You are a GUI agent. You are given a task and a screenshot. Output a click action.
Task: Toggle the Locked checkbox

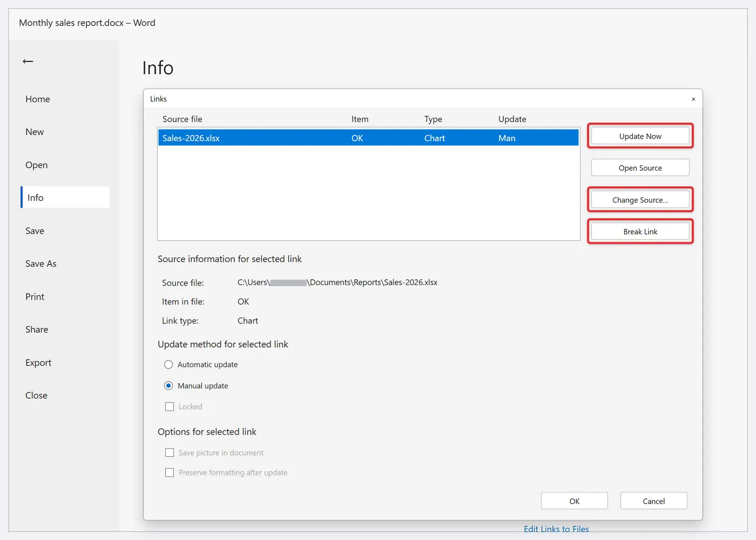pos(170,407)
